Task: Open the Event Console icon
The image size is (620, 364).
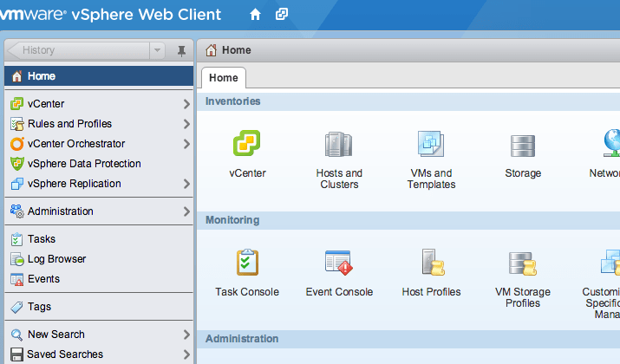Action: click(339, 263)
